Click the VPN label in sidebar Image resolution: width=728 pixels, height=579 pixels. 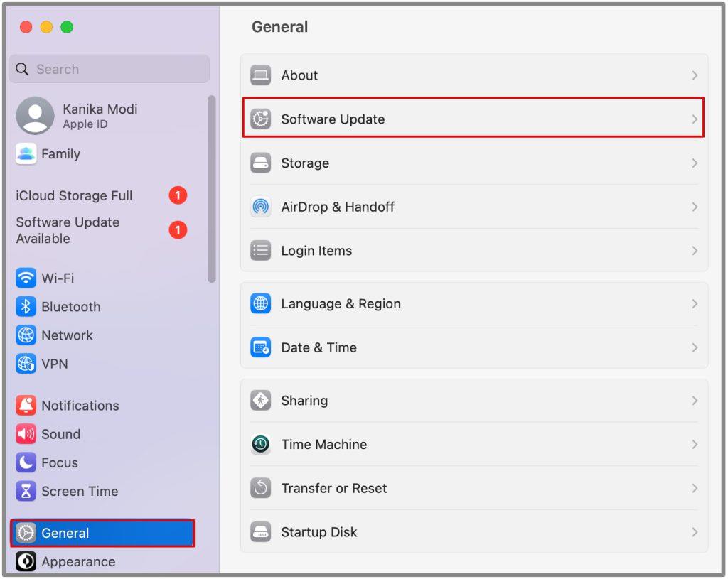coord(54,364)
